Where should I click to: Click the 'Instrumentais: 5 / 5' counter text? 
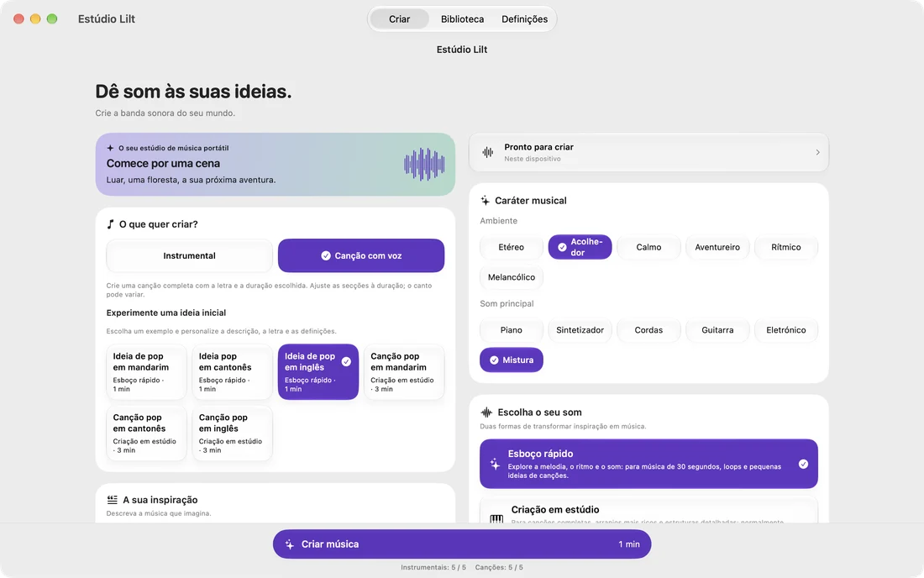pos(433,567)
